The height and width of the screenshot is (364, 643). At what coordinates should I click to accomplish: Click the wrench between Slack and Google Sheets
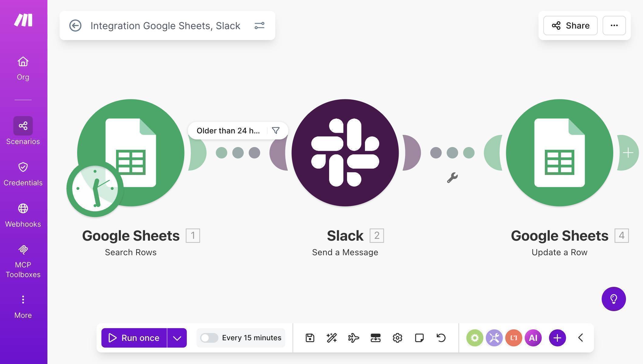click(x=452, y=177)
